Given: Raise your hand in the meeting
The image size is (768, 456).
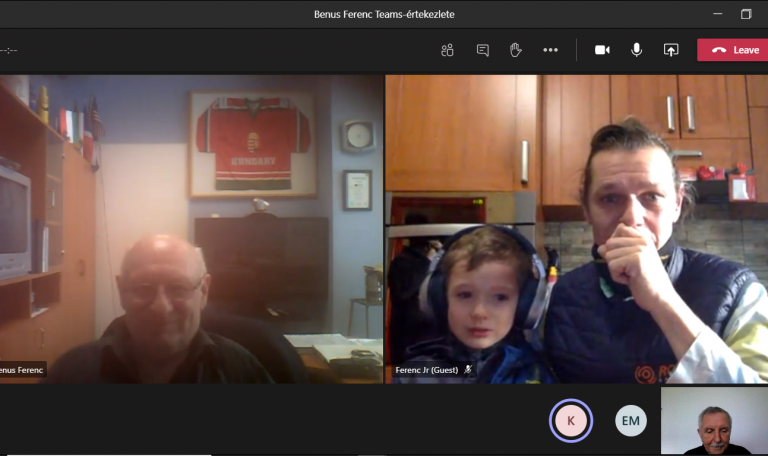Looking at the screenshot, I should [515, 50].
